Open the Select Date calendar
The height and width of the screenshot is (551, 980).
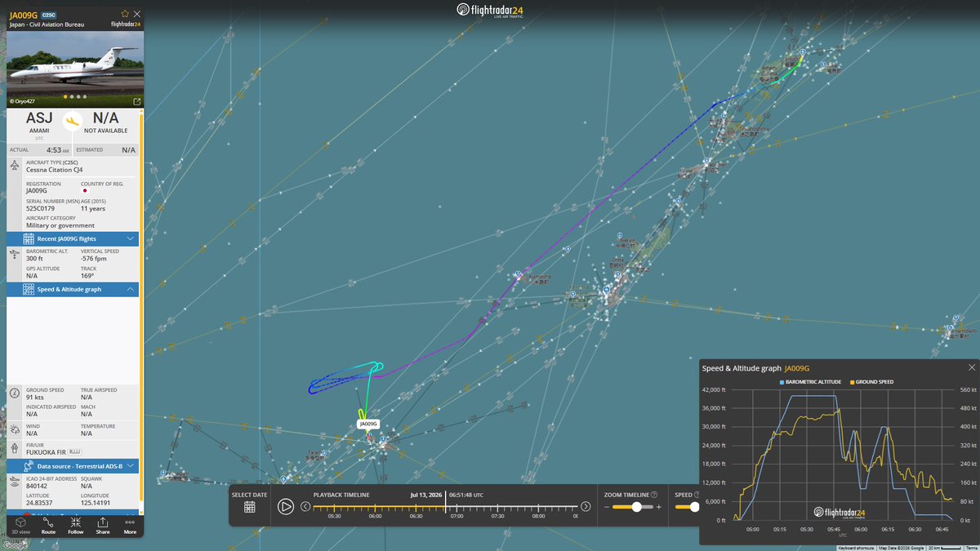[249, 507]
